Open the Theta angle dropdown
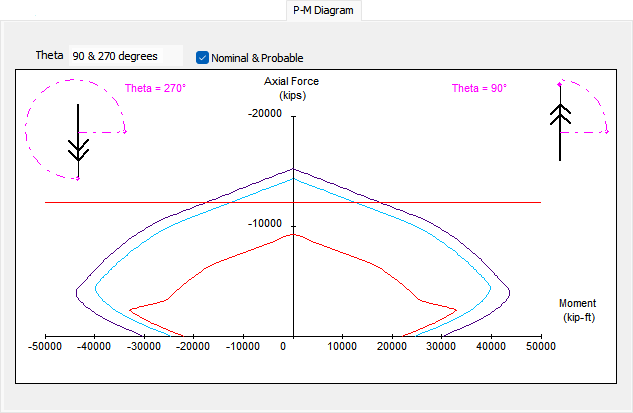 (125, 56)
